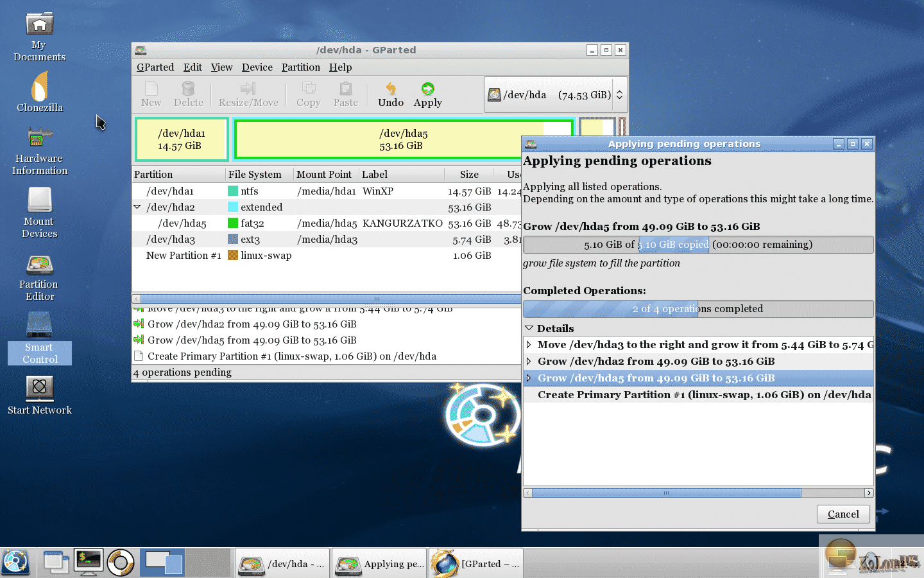
Task: Click the Delete partition toolbar icon
Action: (188, 94)
